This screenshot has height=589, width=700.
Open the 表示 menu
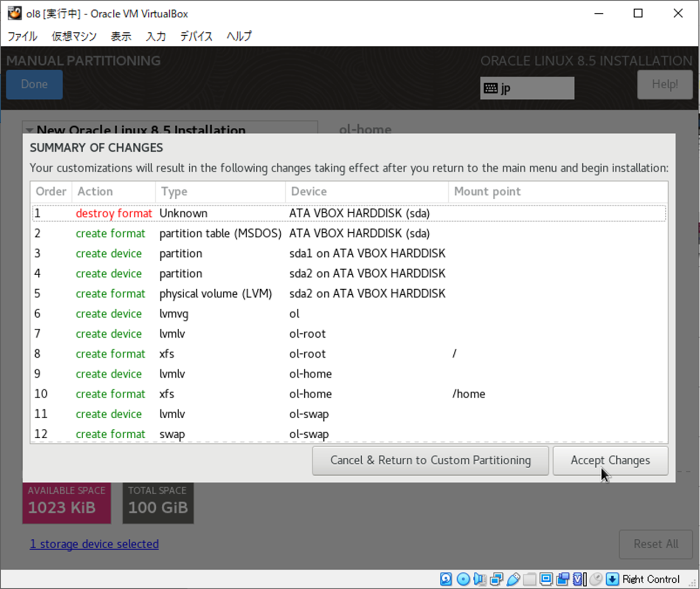pyautogui.click(x=121, y=36)
